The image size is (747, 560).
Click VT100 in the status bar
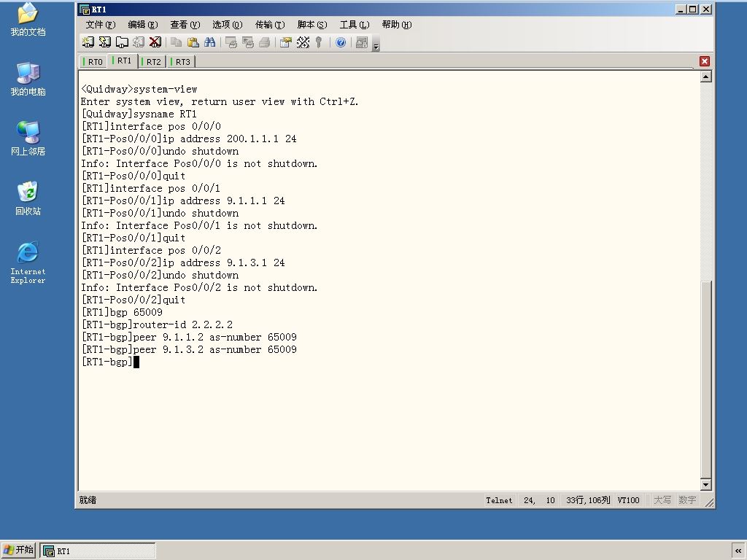628,500
